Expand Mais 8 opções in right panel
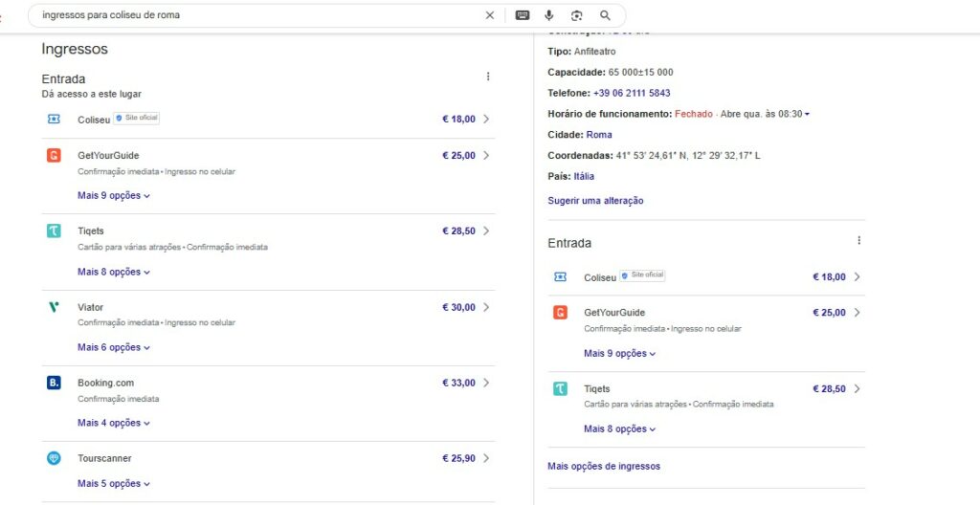 tap(620, 429)
